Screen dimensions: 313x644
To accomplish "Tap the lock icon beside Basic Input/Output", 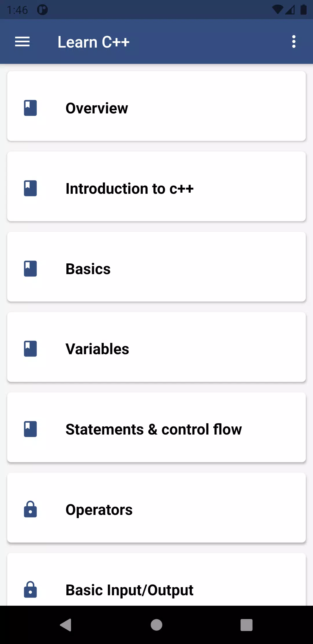I will point(30,589).
